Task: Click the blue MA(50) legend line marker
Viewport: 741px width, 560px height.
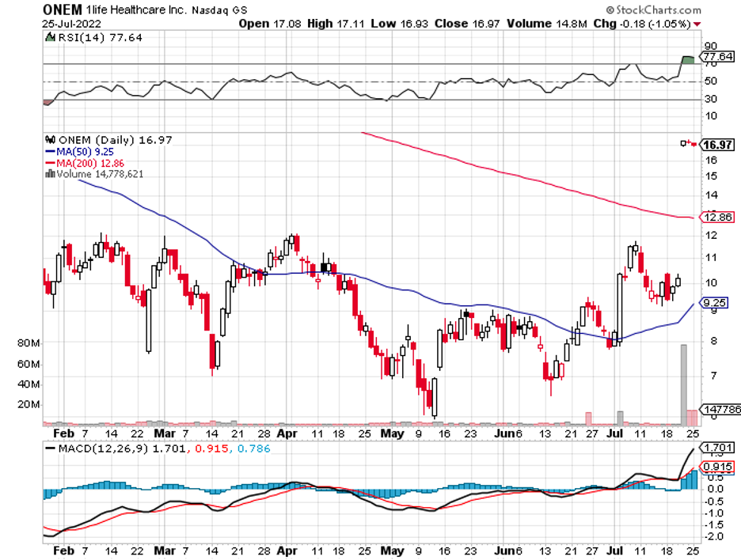Action: [50, 151]
